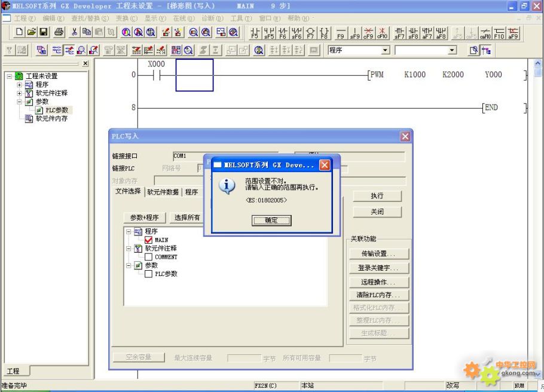The height and width of the screenshot is (392, 544).
Task: Click the Copy toolbar icon
Action: tap(87, 32)
